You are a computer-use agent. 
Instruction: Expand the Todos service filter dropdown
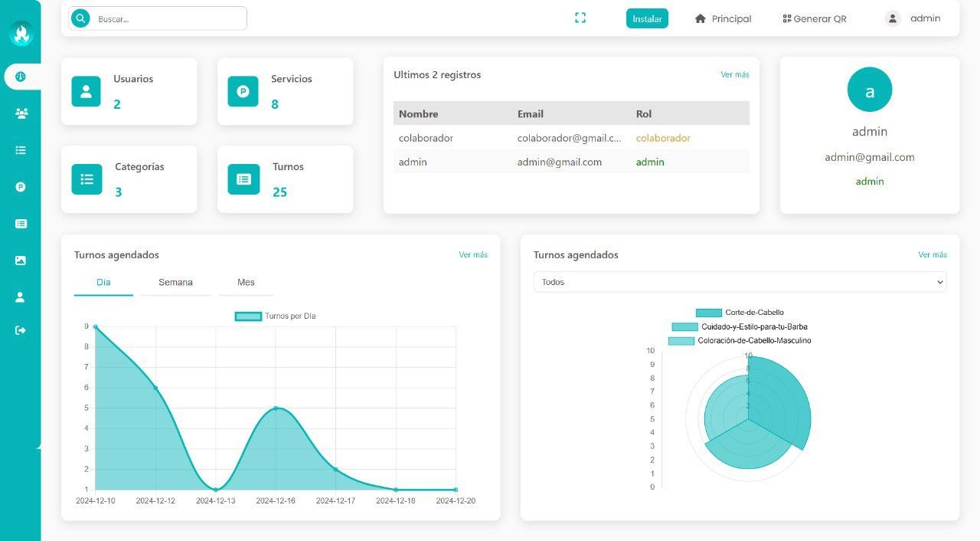[740, 282]
